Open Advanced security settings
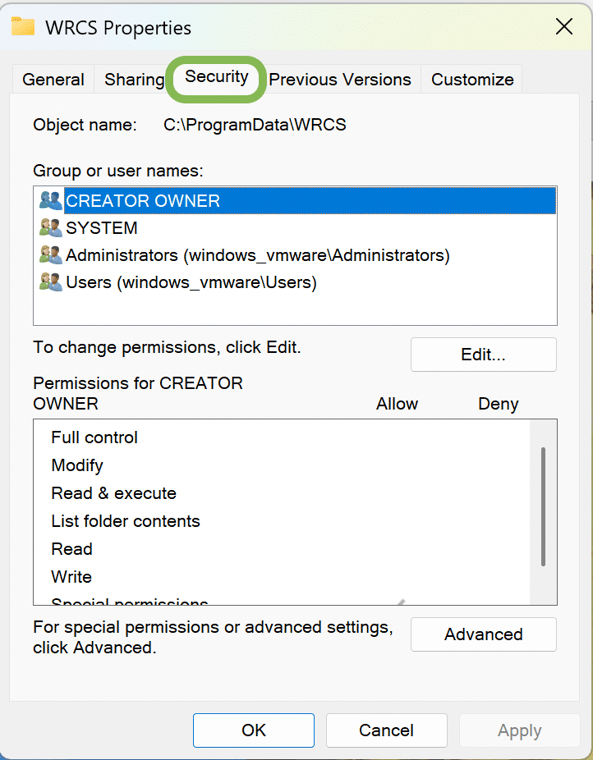Viewport: 593px width, 760px height. click(x=483, y=634)
